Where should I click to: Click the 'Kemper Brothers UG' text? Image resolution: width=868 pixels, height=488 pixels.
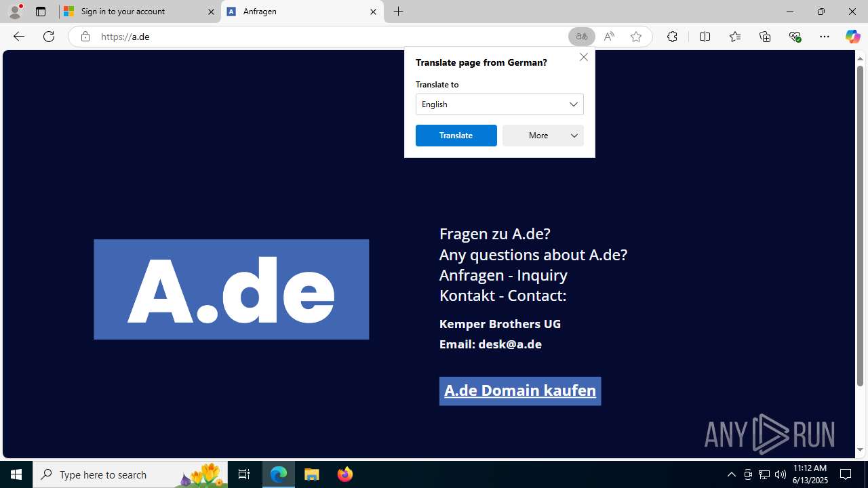(500, 324)
